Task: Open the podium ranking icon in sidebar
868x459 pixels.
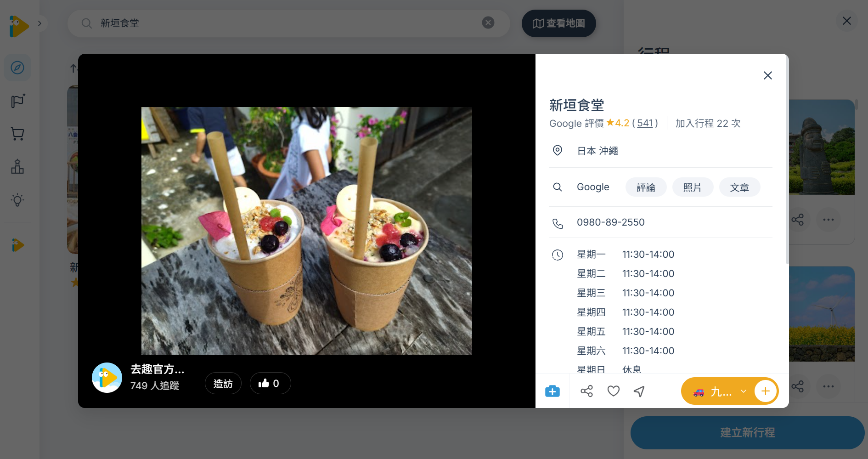Action: pyautogui.click(x=17, y=167)
